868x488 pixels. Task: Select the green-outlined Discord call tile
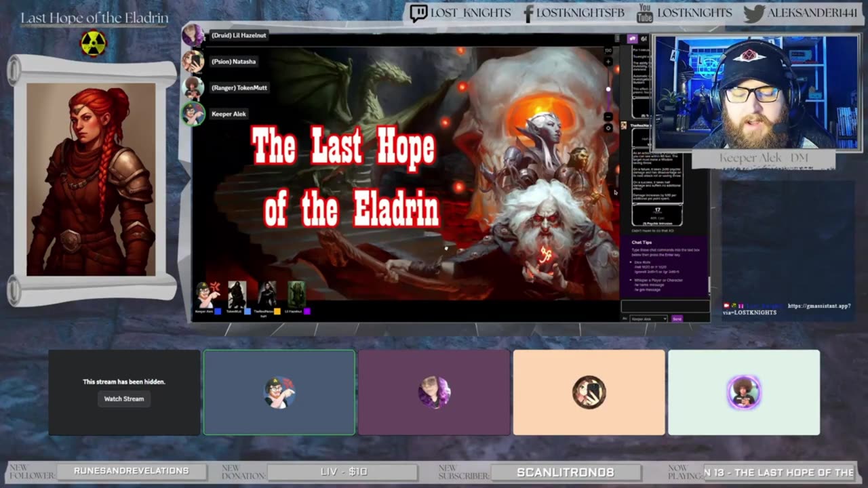pyautogui.click(x=279, y=392)
